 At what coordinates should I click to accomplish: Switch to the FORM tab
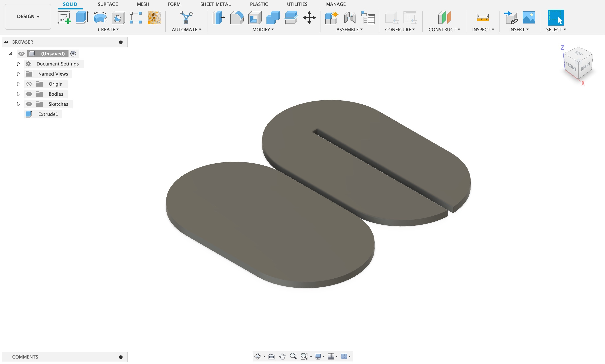tap(174, 4)
